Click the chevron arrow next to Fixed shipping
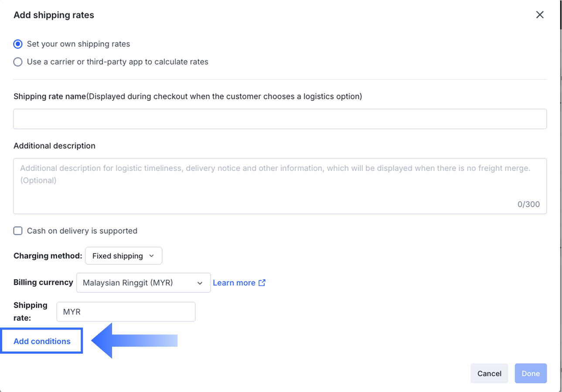Viewport: 562px width, 392px height. (x=152, y=256)
